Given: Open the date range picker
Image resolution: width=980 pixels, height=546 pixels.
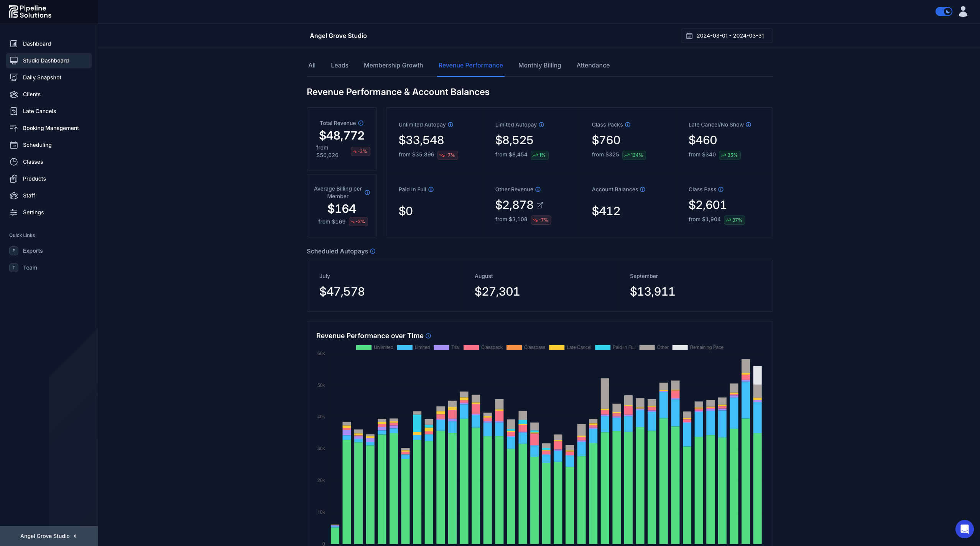Looking at the screenshot, I should pos(726,36).
